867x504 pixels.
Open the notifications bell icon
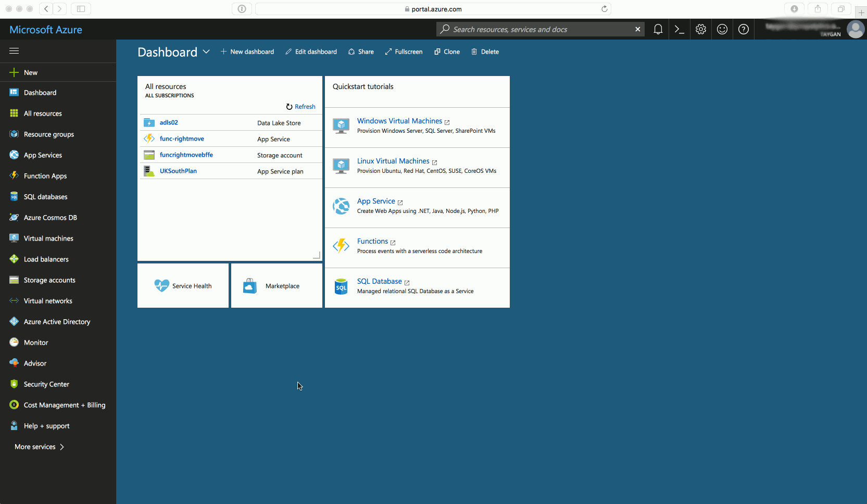(x=658, y=29)
